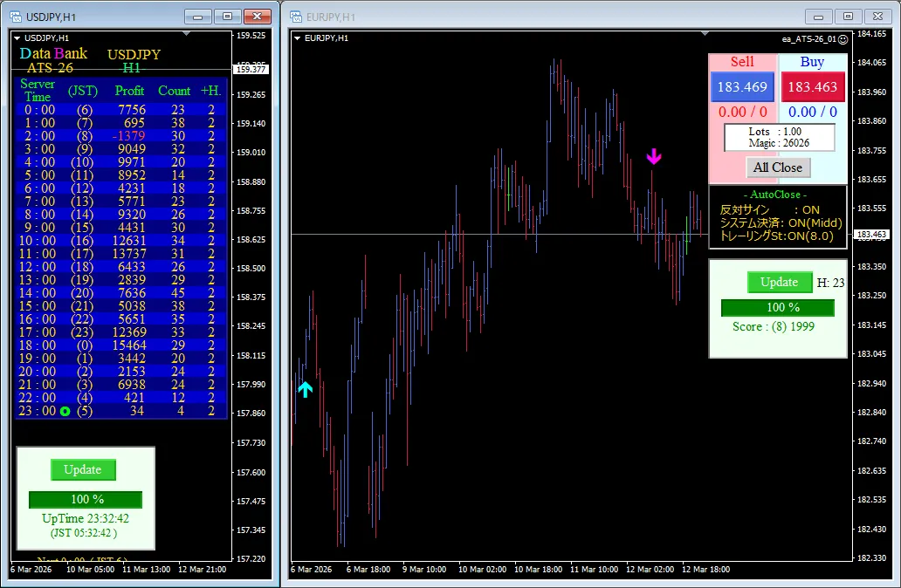
Task: Click the Sell label header
Action: tap(742, 62)
